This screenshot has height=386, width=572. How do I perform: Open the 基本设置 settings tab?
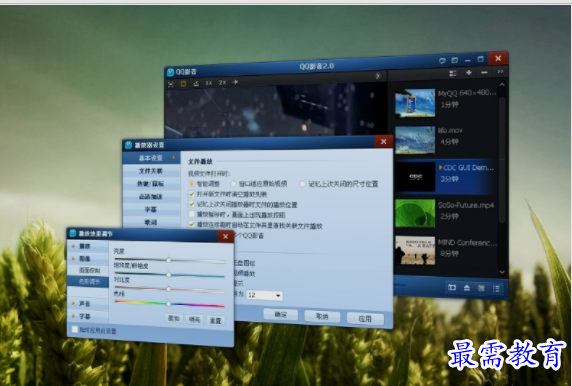[151, 158]
